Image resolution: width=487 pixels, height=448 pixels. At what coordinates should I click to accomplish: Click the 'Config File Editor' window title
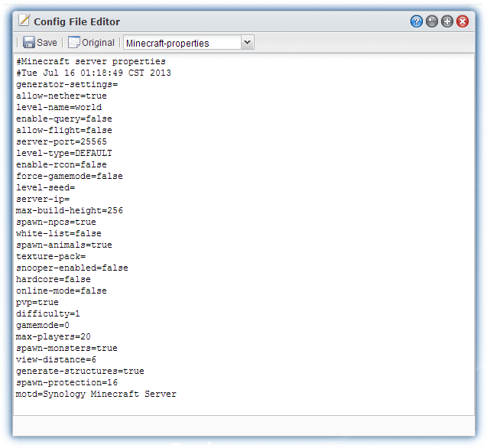(76, 21)
